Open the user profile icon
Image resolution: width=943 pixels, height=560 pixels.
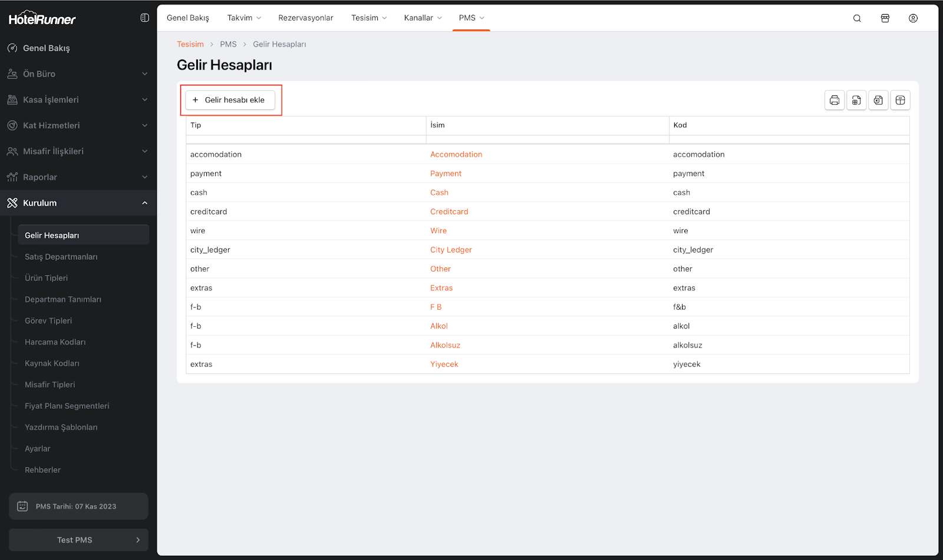click(x=913, y=18)
